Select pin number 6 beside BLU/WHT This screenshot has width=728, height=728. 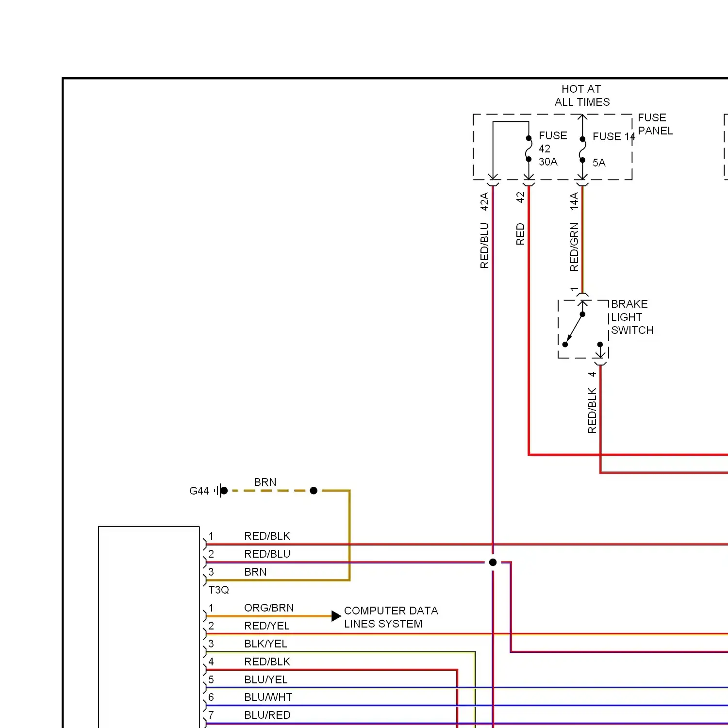coord(211,697)
